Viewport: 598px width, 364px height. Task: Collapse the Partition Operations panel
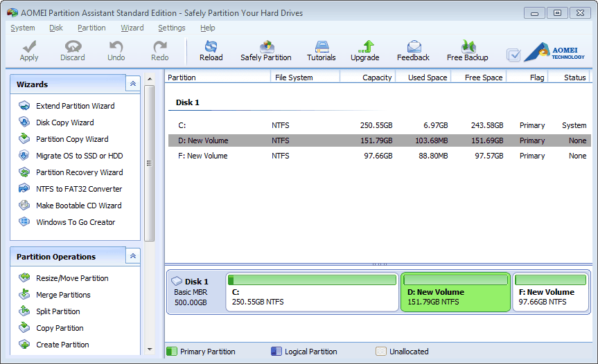pyautogui.click(x=133, y=256)
